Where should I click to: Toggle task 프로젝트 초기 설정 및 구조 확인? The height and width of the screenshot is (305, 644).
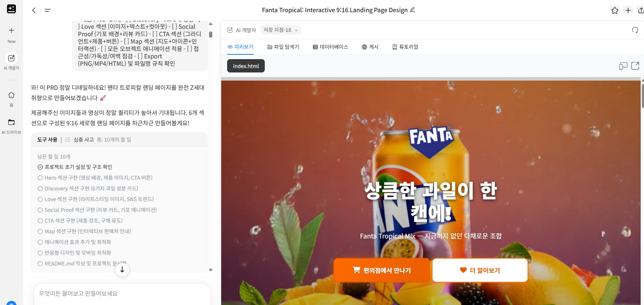[x=40, y=167]
